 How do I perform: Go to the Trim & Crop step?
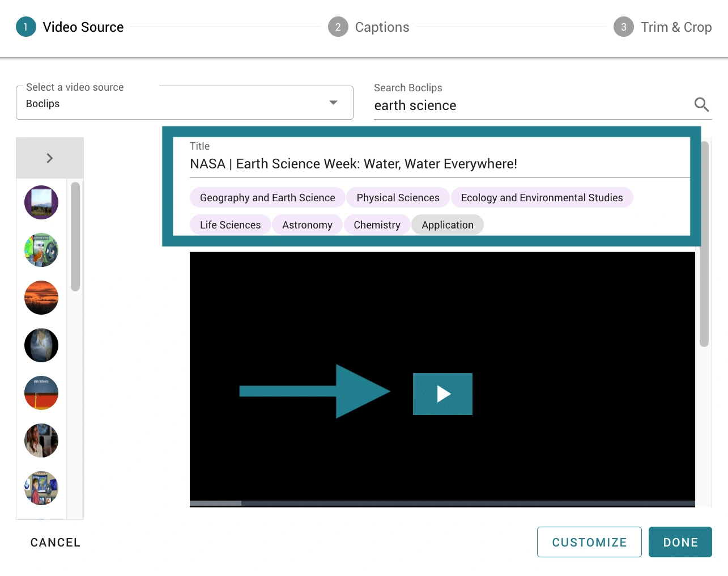pos(663,27)
